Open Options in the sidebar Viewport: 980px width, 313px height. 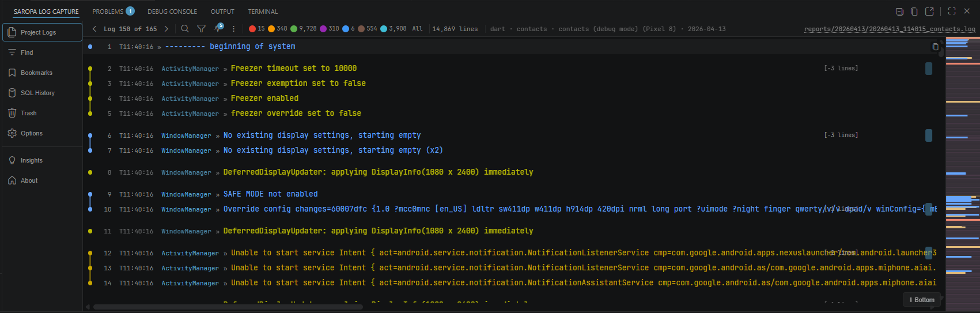43,133
